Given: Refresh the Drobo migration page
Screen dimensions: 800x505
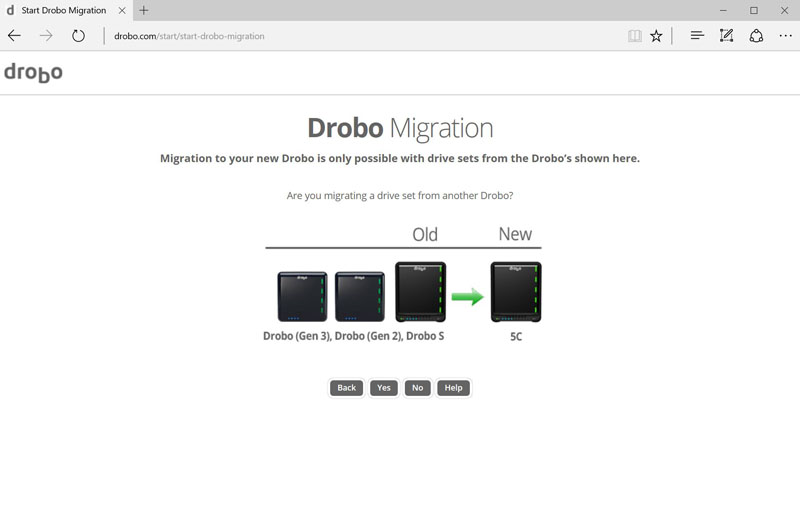Looking at the screenshot, I should tap(78, 36).
